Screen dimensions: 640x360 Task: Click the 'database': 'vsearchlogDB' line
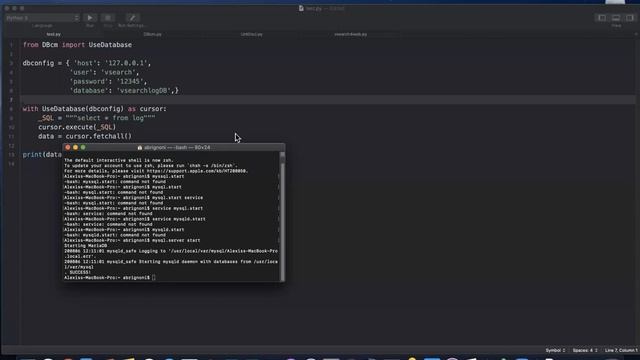[x=124, y=91]
